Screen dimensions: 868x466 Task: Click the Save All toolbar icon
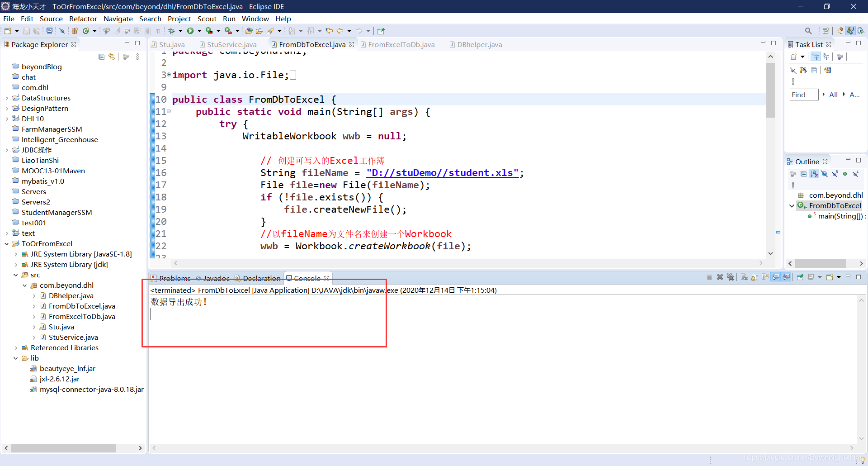[x=37, y=30]
